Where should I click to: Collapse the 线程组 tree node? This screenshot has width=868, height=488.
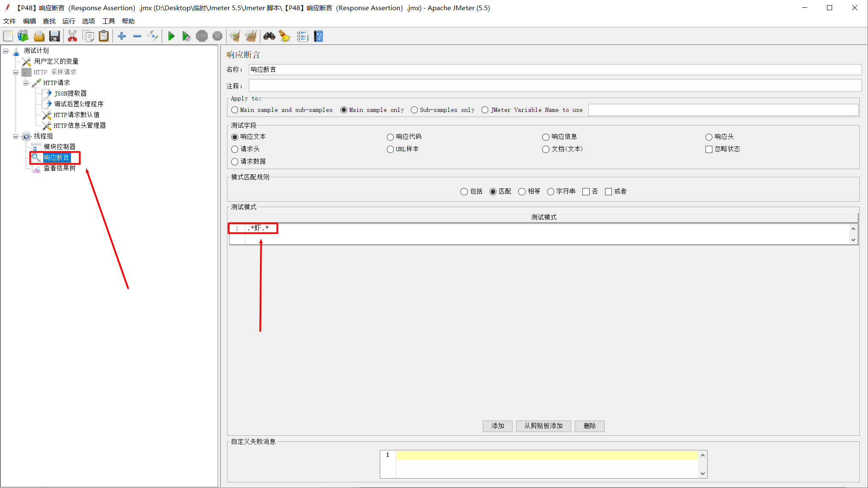[x=16, y=136]
